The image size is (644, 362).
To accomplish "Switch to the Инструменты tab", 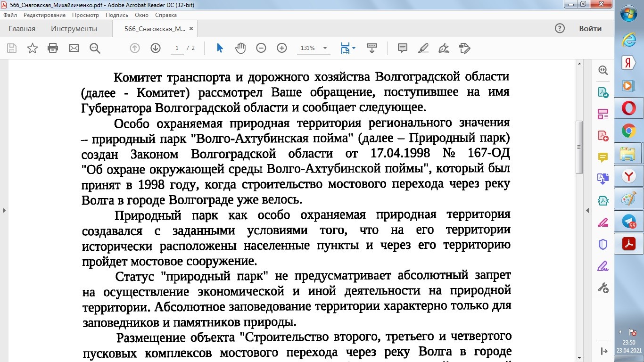I will point(74,29).
